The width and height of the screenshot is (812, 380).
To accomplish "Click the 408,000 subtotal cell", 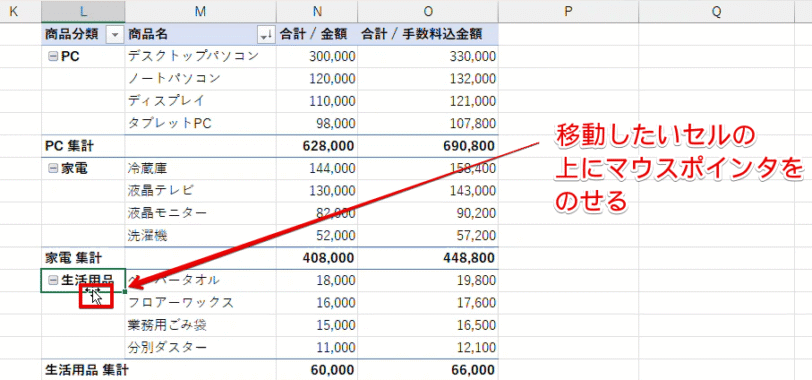I will (316, 258).
